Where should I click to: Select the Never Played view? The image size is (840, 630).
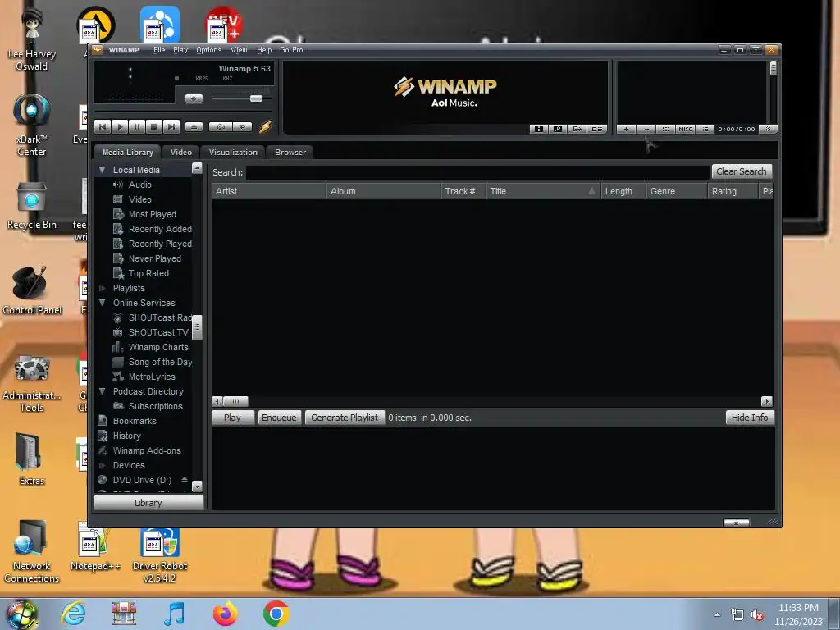[154, 258]
